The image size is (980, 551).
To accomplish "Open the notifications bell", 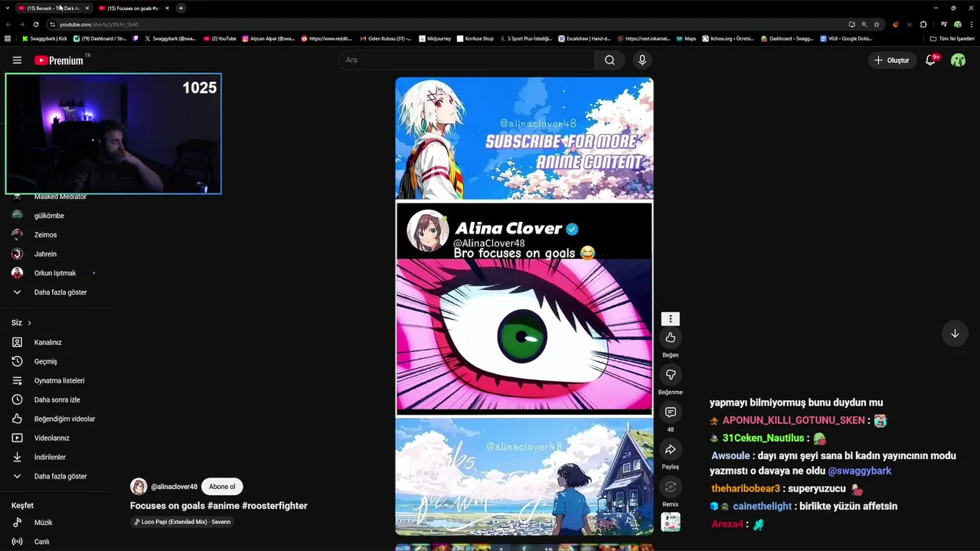I will point(930,60).
